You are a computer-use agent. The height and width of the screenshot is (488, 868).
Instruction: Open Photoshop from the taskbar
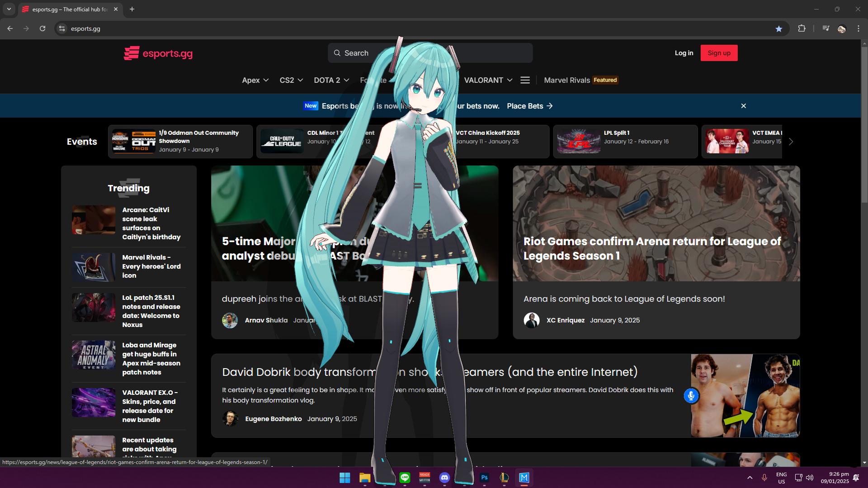[x=484, y=478]
